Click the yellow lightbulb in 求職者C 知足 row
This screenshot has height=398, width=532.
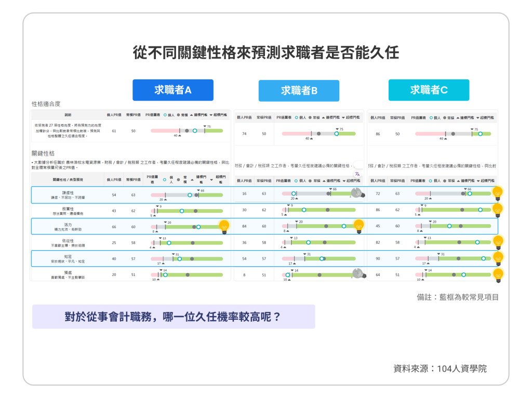click(498, 258)
